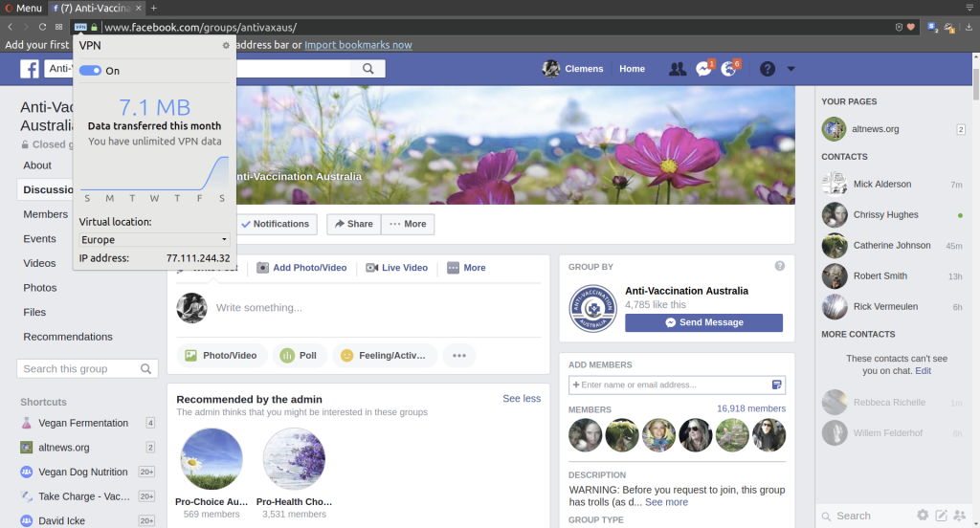Viewport: 980px width, 528px height.
Task: Open David Icke shortcut
Action: click(62, 520)
